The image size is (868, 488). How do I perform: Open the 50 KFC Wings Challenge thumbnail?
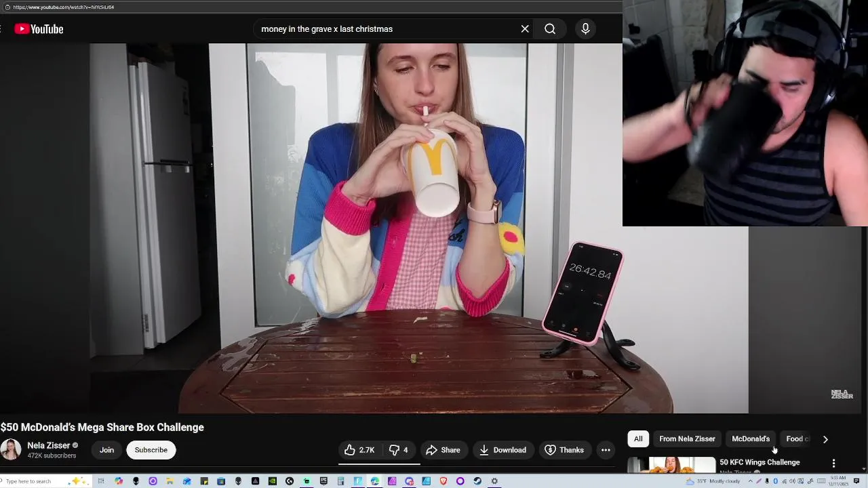coord(671,466)
